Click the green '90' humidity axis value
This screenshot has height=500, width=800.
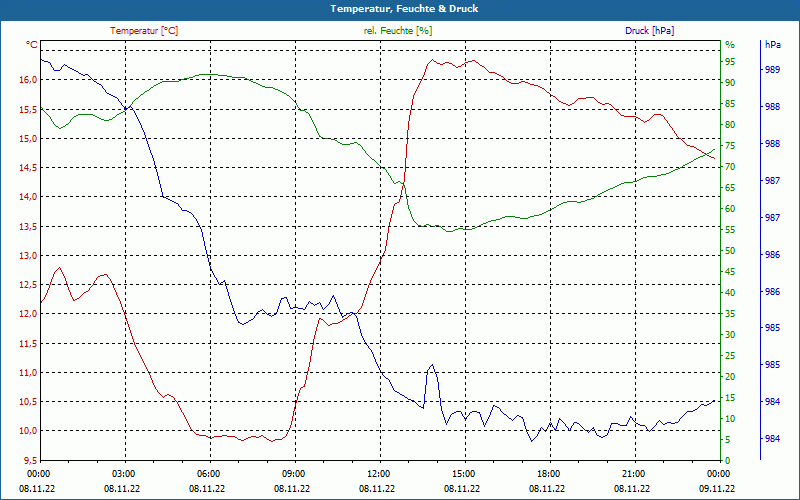(x=730, y=82)
